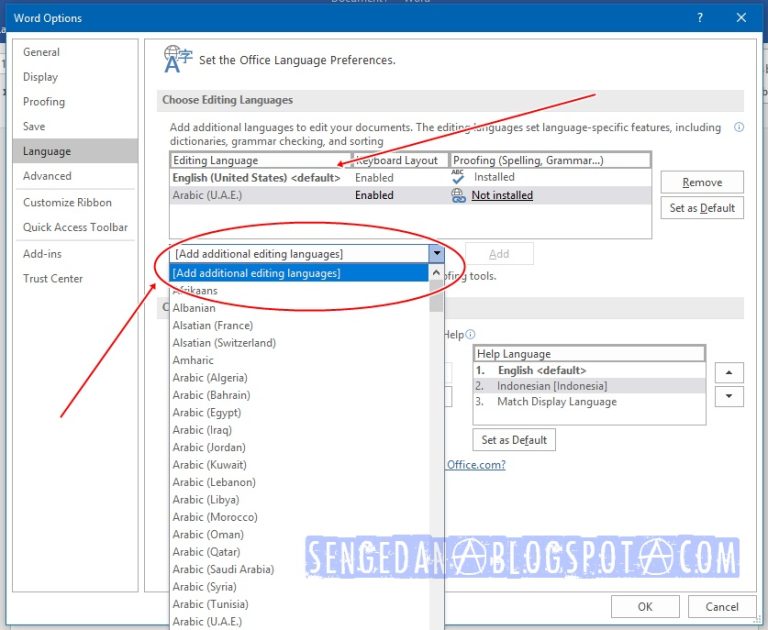Toggle the additional editing languages dropdown arrow

tap(436, 254)
